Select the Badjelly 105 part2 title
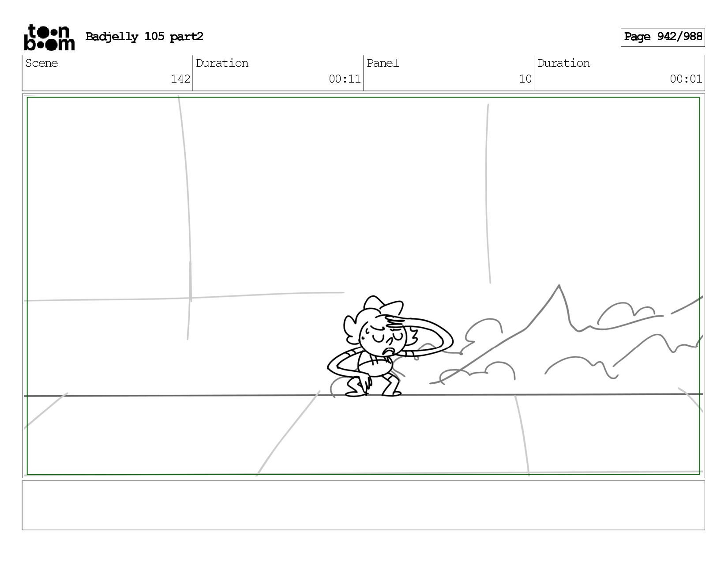Viewport: 728px width, 563px height. 144,37
